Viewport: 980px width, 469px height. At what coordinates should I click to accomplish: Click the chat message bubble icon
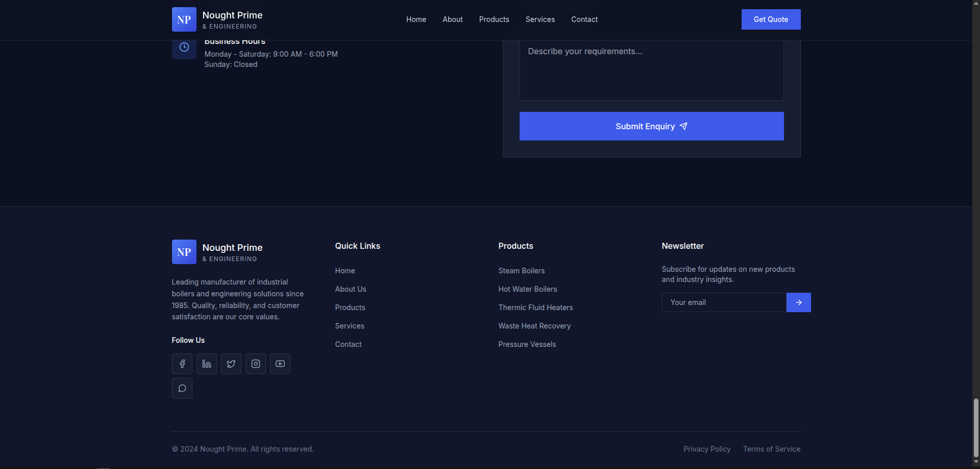182,388
